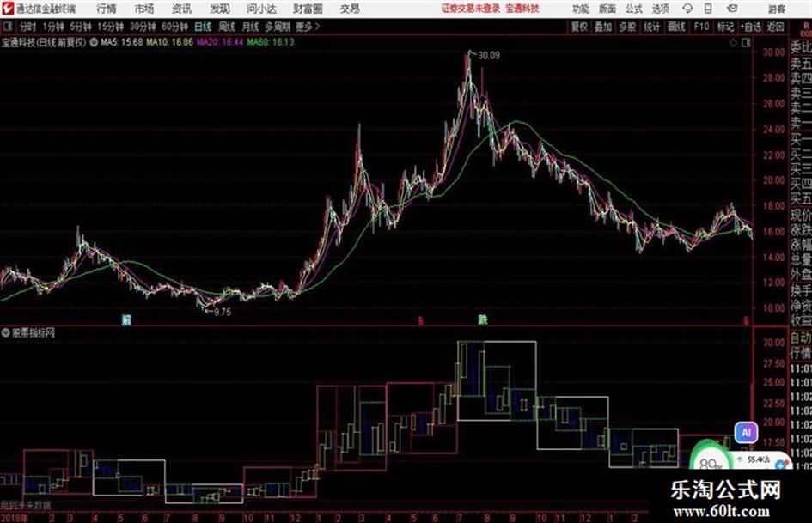Click the Tongdaxin red logo icon
812x523 pixels.
click(x=7, y=9)
